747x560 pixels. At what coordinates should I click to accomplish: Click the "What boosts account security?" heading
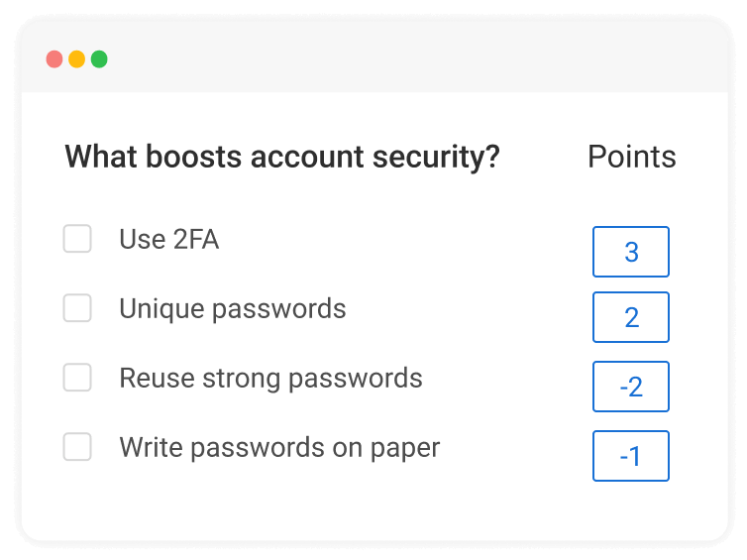(282, 157)
